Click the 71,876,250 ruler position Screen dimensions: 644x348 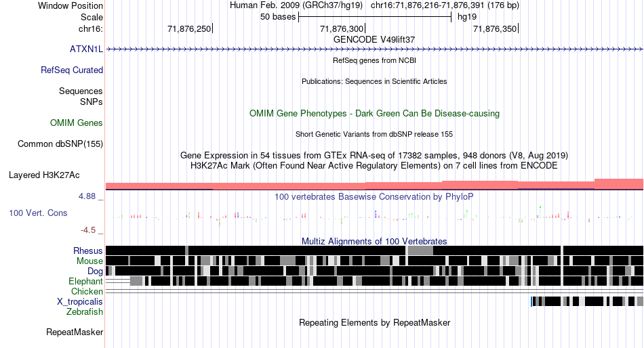(189, 28)
